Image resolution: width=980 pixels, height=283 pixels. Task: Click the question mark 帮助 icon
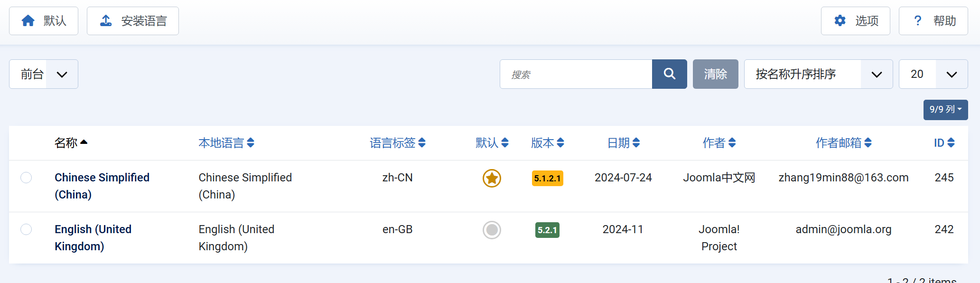coord(918,21)
